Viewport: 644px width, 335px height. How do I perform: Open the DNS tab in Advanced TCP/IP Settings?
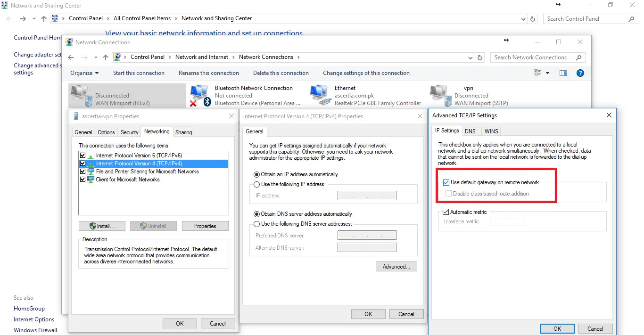(470, 131)
